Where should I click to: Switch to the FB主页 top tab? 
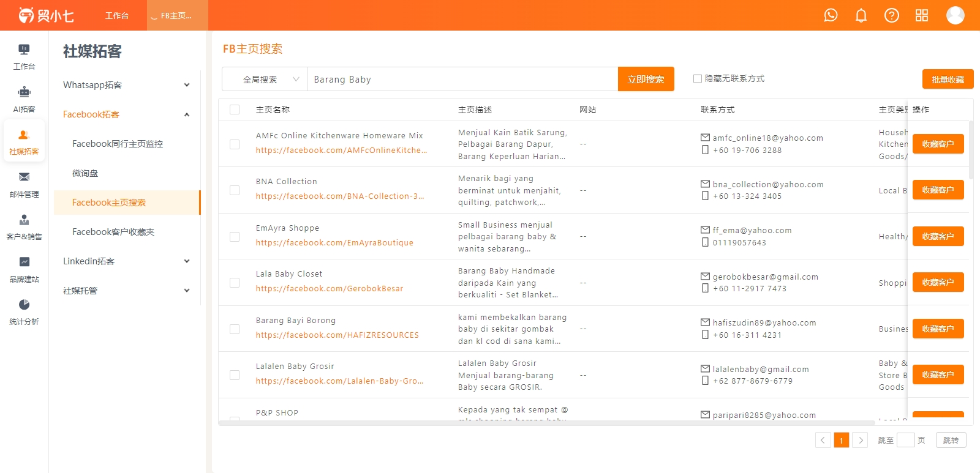[176, 15]
